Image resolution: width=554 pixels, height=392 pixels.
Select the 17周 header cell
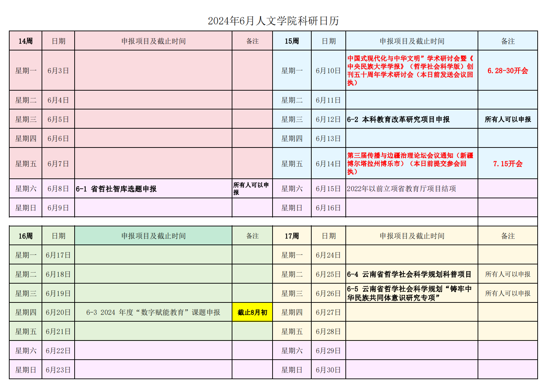[292, 236]
